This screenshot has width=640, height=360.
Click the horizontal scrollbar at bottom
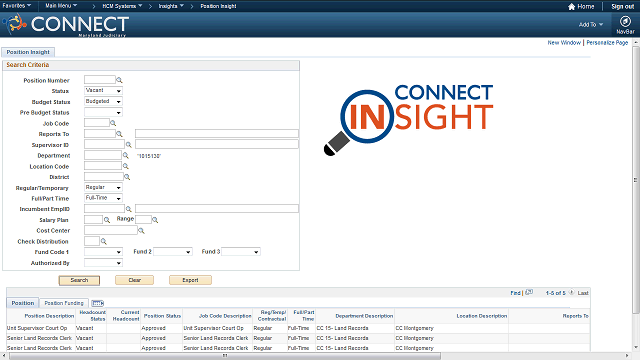click(x=225, y=356)
